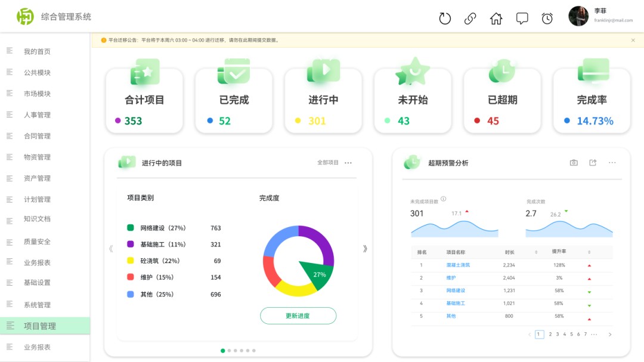Viewport: 644px width, 362px height.
Task: Click next carousel arrow right of donut chart
Action: (365, 249)
